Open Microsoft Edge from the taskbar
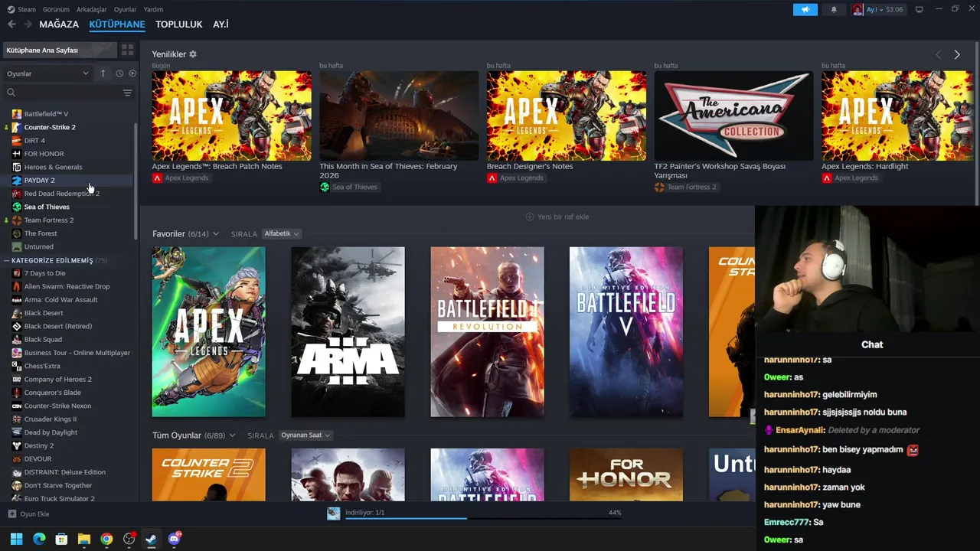This screenshot has height=551, width=980. (39, 539)
